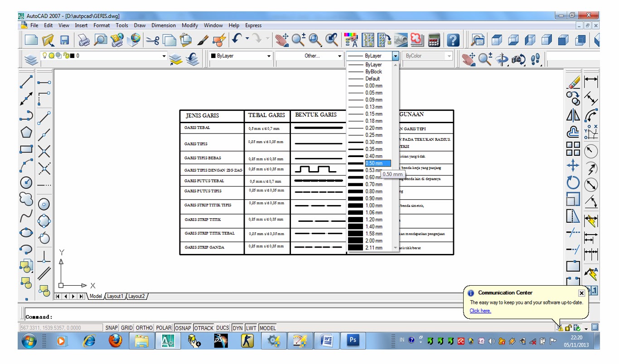Open the layer control dropdown
Screen dimensions: 619x364
pyautogui.click(x=164, y=56)
